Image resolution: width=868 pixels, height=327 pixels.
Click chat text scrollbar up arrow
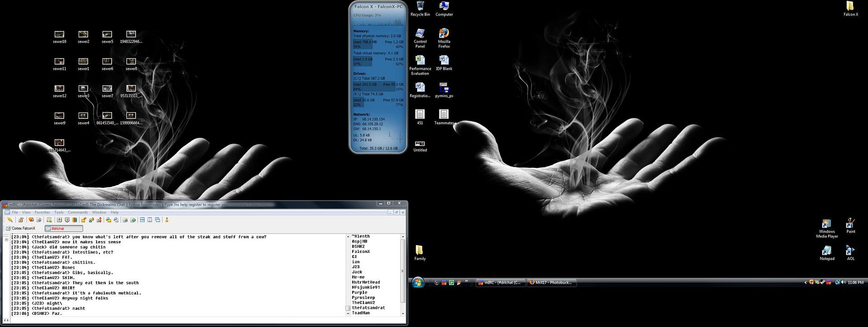pos(348,237)
